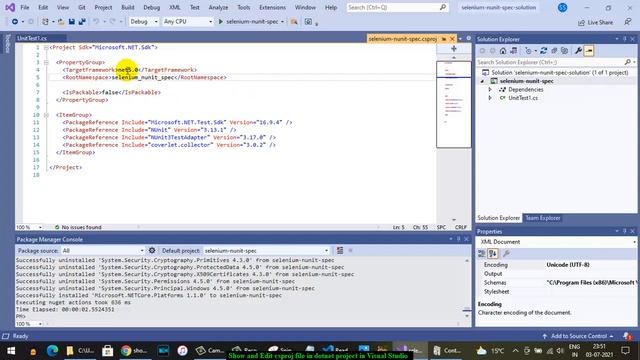Click the Live Share icon

click(581, 22)
